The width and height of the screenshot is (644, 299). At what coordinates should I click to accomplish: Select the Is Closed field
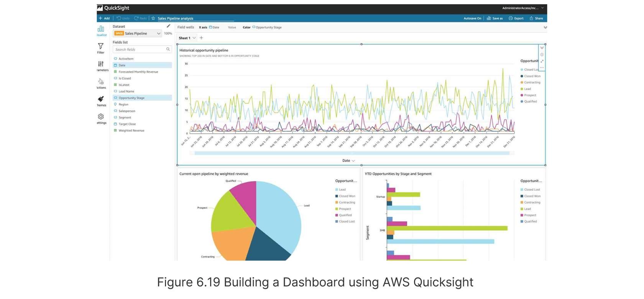coord(142,78)
